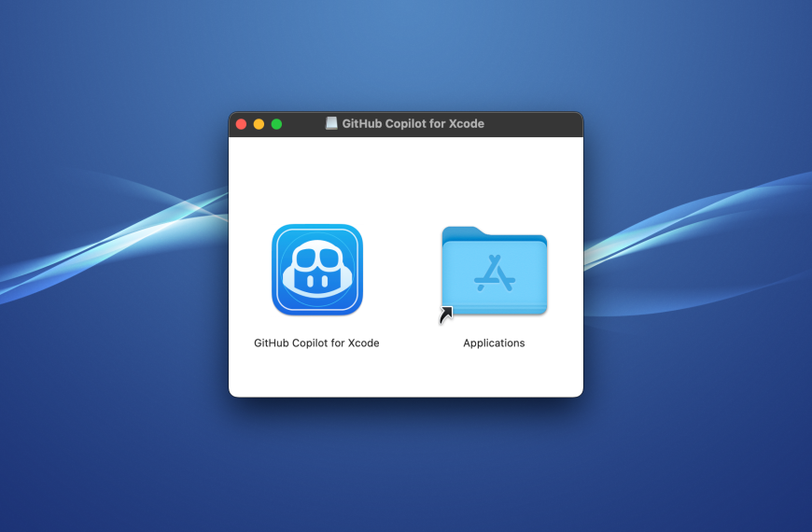The image size is (812, 532).
Task: Click the disk image icon in title bar
Action: [x=331, y=123]
